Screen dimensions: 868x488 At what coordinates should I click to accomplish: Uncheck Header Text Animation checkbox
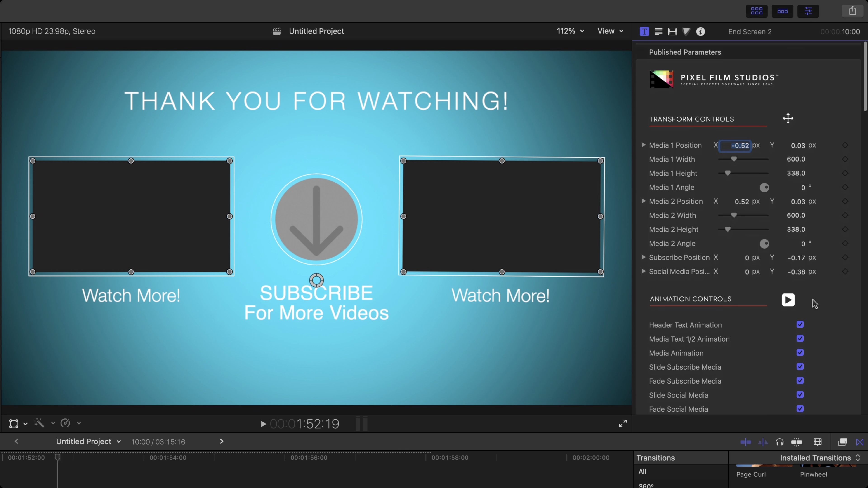[800, 324]
